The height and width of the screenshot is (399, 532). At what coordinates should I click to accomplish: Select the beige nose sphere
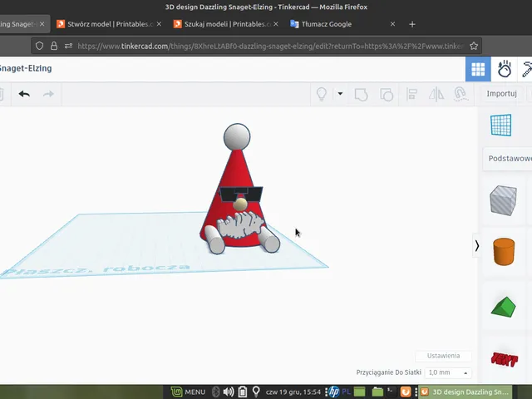(x=240, y=204)
